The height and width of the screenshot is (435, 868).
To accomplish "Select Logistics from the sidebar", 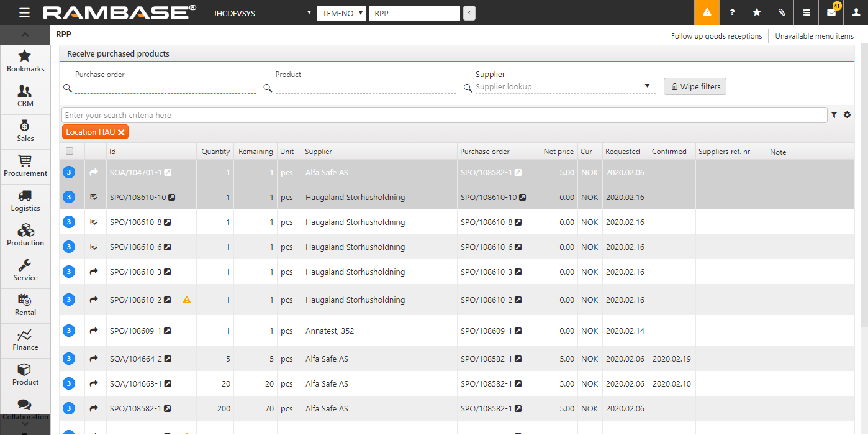I will pos(25,201).
